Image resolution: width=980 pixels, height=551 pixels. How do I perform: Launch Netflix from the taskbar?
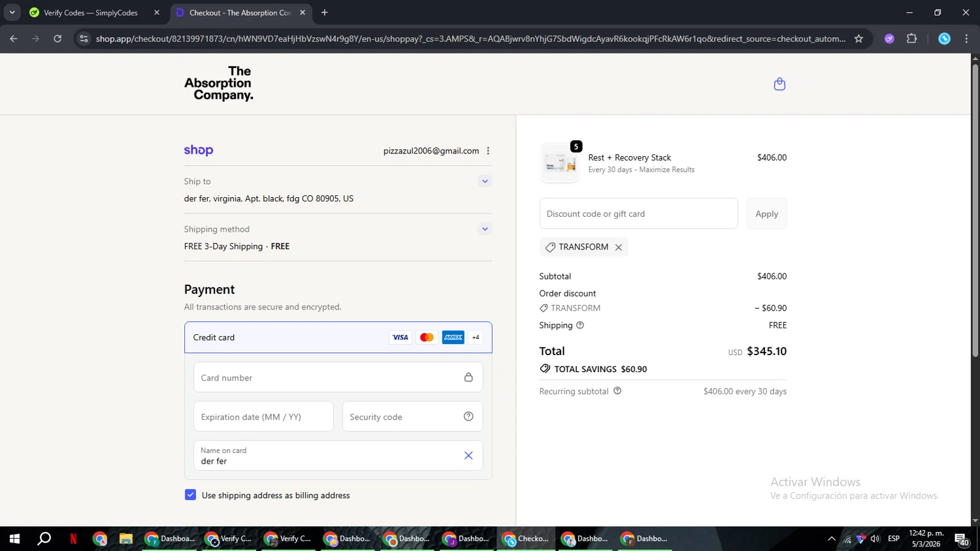point(73,539)
